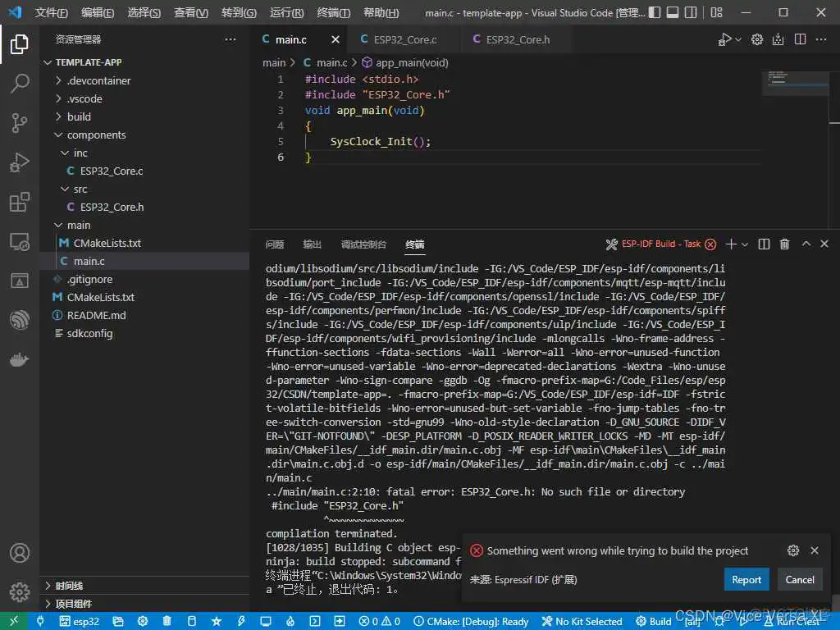Screen dimensions: 840x630
Task: Switch to the 输出 tab
Action: coord(311,244)
